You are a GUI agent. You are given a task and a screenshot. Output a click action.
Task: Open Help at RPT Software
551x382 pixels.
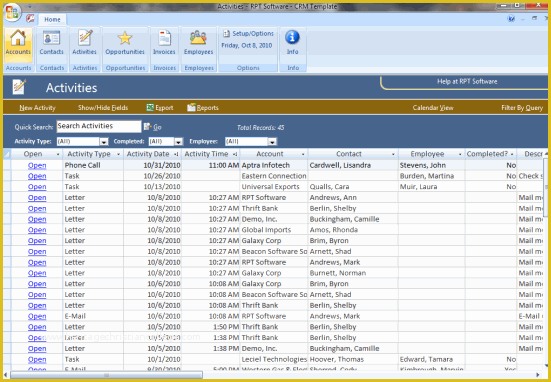467,82
